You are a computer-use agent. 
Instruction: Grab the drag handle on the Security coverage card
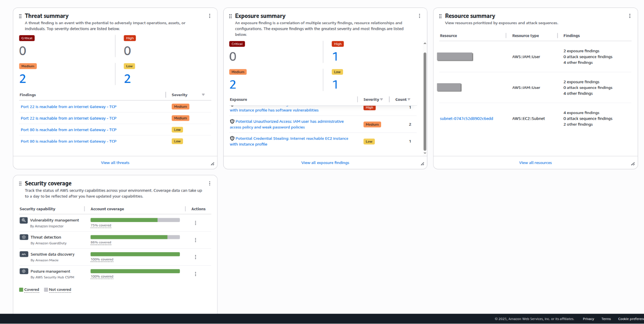[20, 183]
